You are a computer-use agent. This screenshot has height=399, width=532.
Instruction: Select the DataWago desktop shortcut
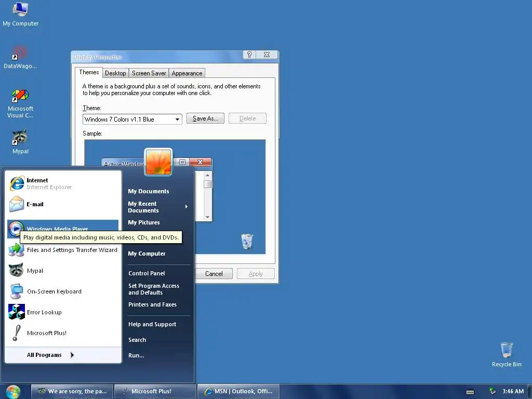click(x=20, y=57)
